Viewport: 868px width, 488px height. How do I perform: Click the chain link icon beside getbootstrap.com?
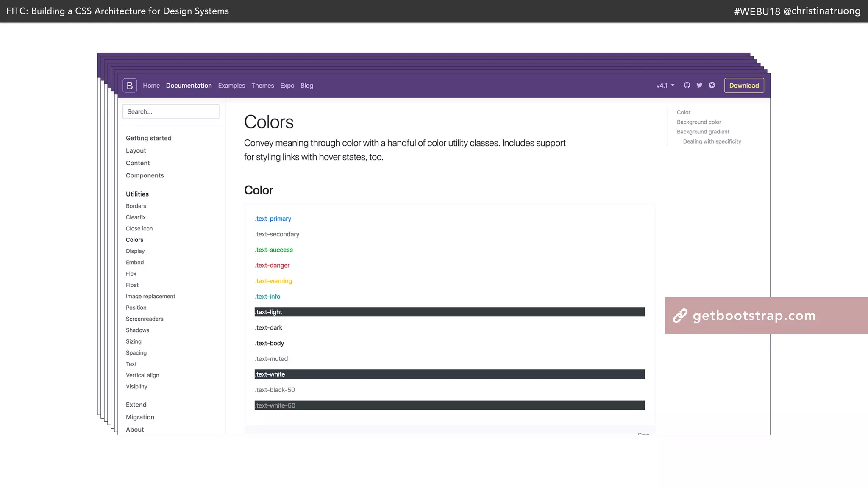click(x=680, y=316)
